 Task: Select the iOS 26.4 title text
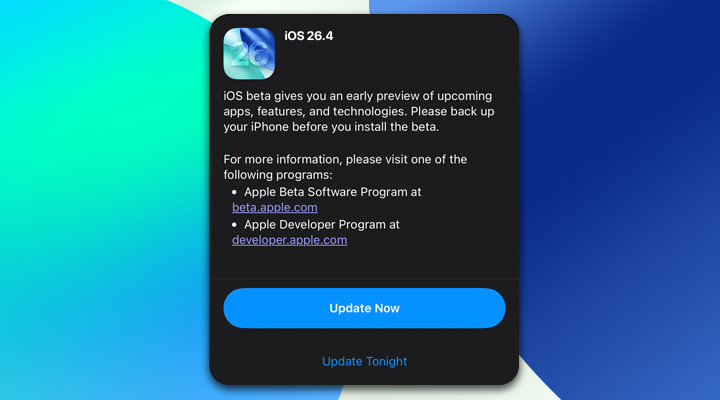point(309,36)
